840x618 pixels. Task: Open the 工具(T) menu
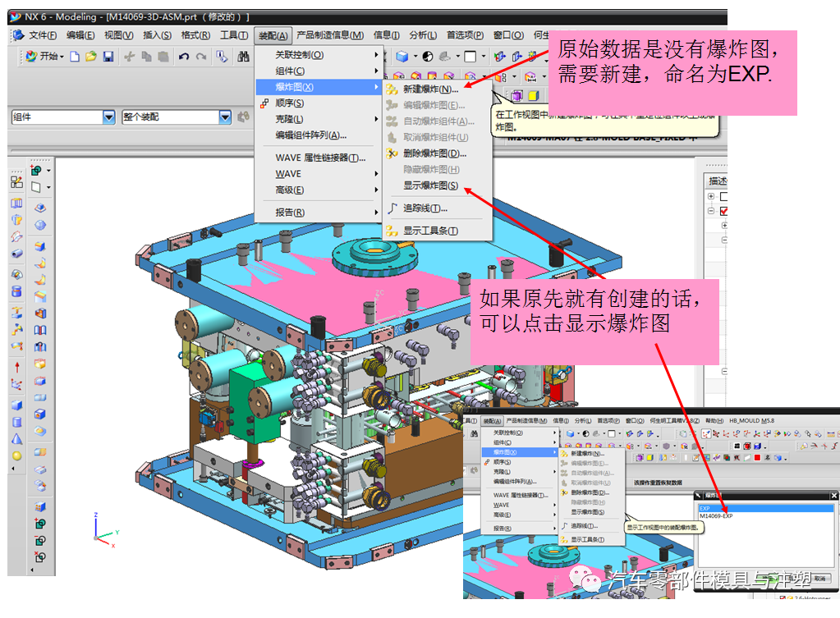234,35
